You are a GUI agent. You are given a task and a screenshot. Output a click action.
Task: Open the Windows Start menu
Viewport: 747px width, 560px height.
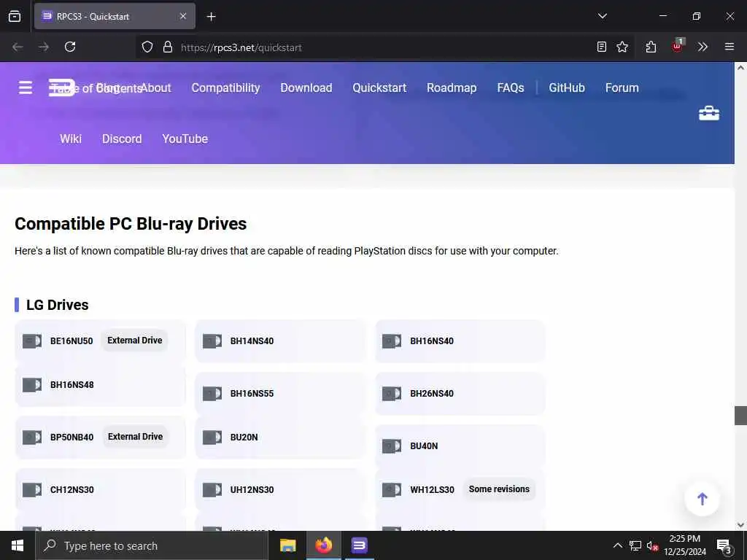[18, 545]
